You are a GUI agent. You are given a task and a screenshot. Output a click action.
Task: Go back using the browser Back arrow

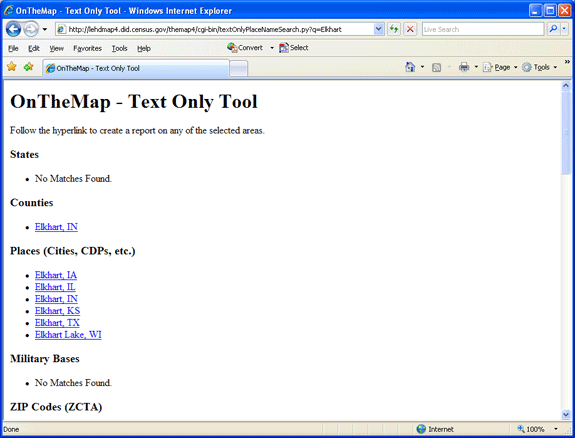13,29
